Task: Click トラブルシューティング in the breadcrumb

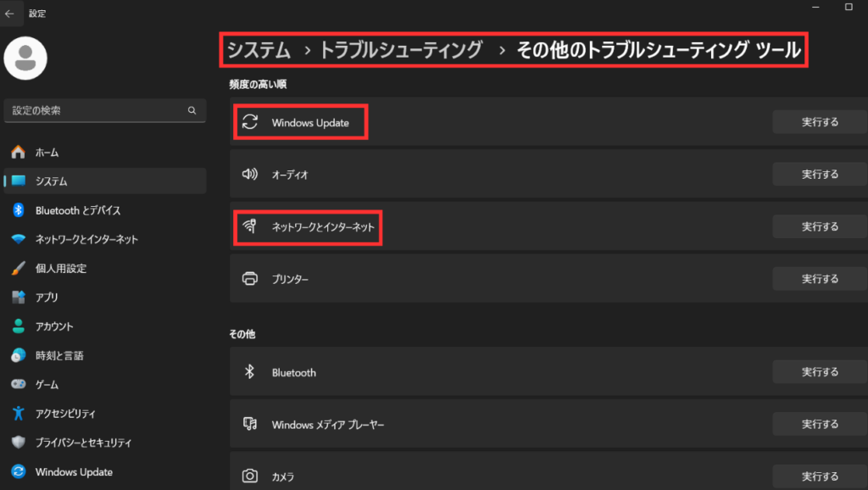Action: (x=401, y=50)
